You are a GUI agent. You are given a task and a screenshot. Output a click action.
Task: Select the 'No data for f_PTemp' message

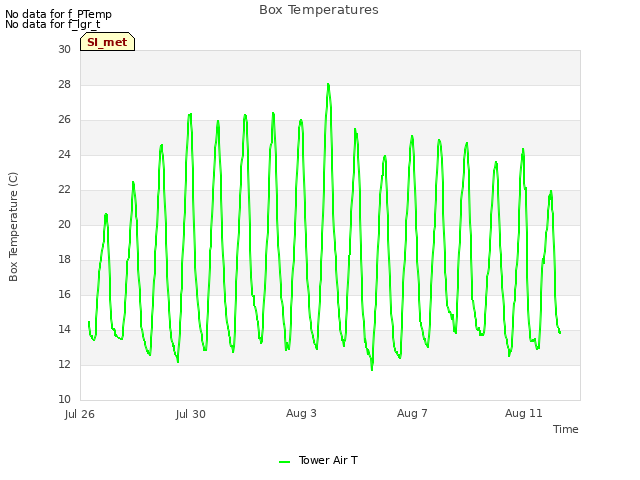click(x=58, y=14)
